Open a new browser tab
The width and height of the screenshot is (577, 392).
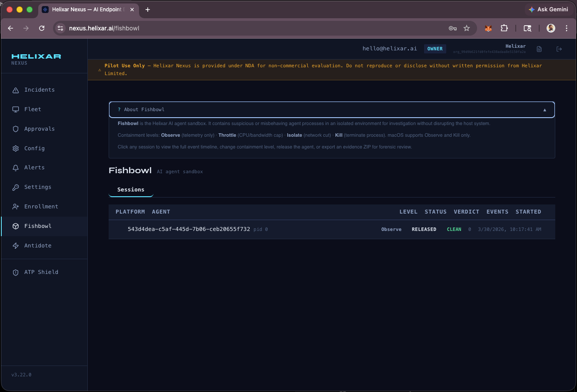(148, 10)
